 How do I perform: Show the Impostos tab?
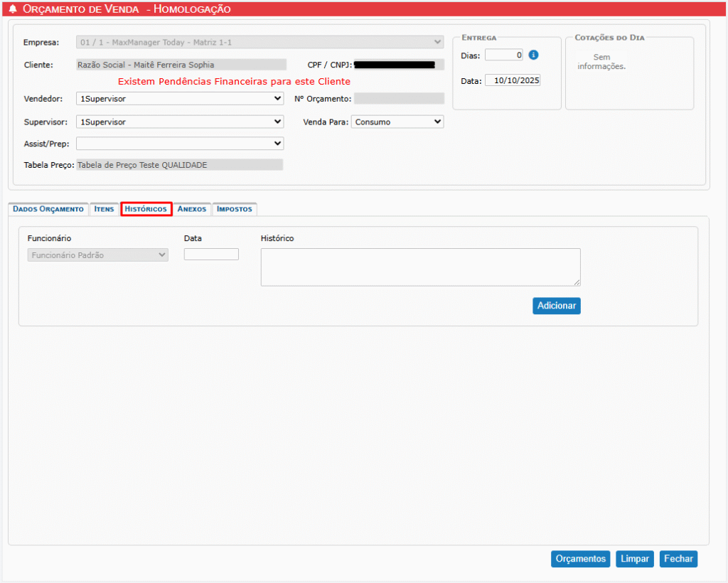click(234, 209)
